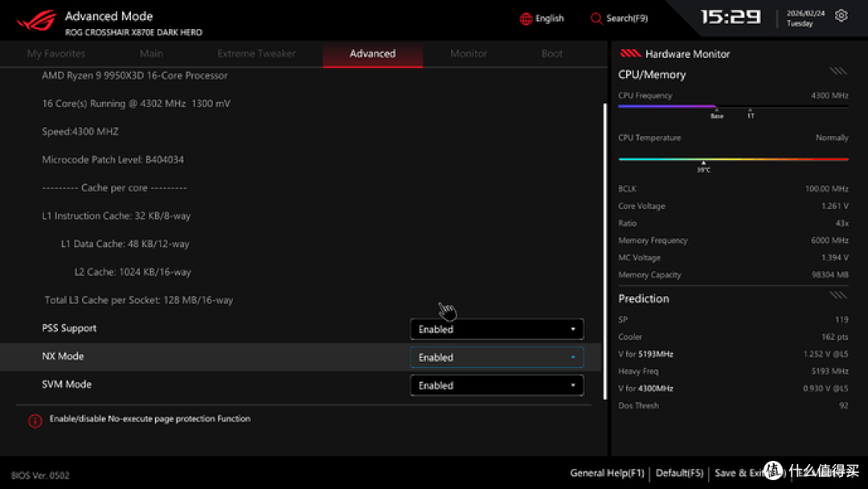Click Cooler 162 pts value
This screenshot has height=489, width=868.
tap(835, 337)
